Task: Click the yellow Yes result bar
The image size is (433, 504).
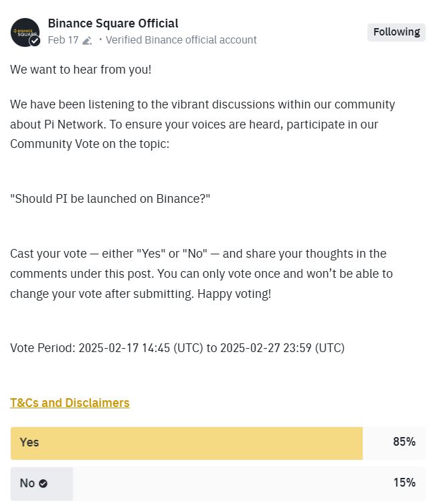Action: pos(187,443)
